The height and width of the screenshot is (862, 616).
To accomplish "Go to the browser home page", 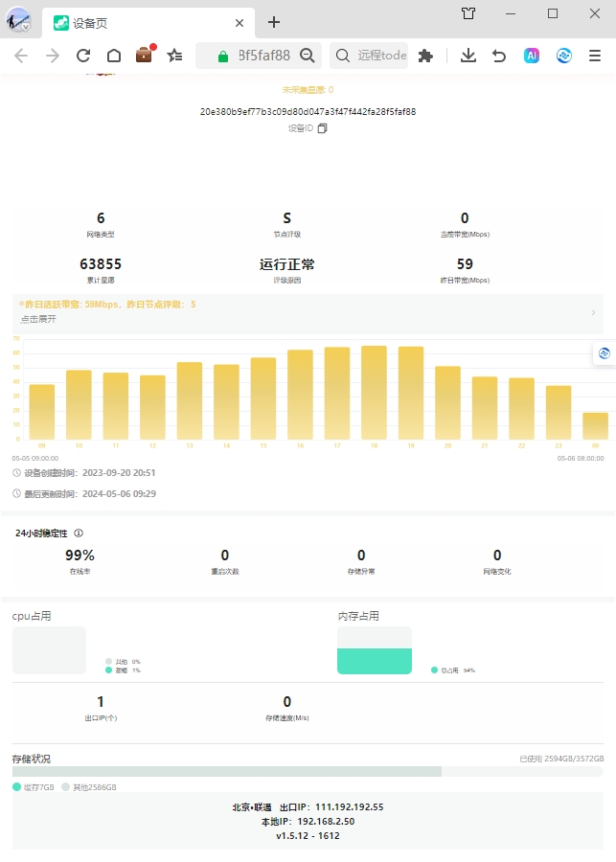I will pos(114,56).
